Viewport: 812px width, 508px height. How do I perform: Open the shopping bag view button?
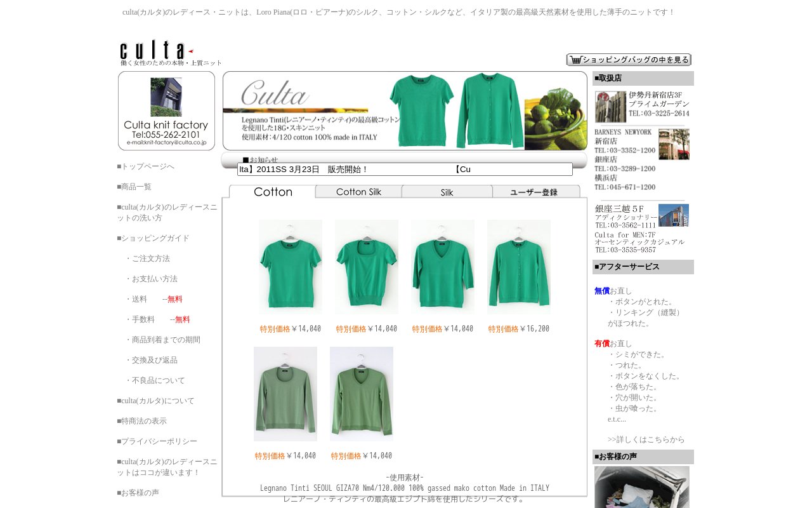click(x=629, y=60)
